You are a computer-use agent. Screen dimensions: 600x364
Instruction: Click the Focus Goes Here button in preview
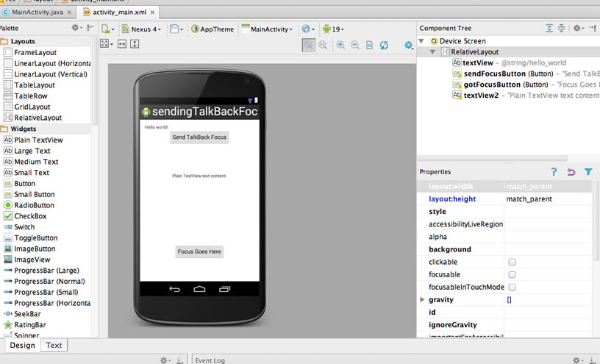(199, 251)
